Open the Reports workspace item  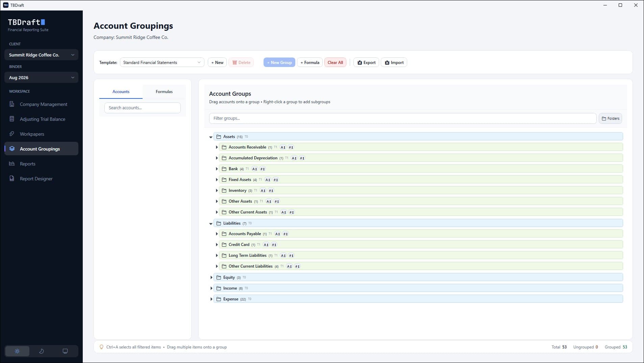click(41, 164)
